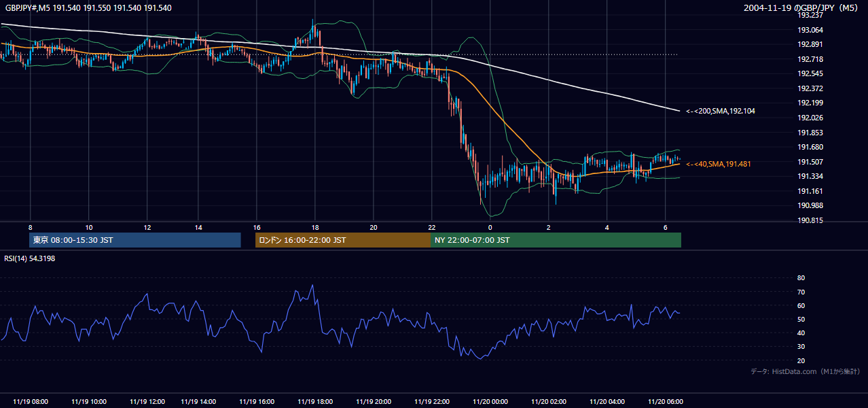Click the 11/19 14:00 bottom axis timestamp
The height and width of the screenshot is (408, 868).
(x=198, y=402)
